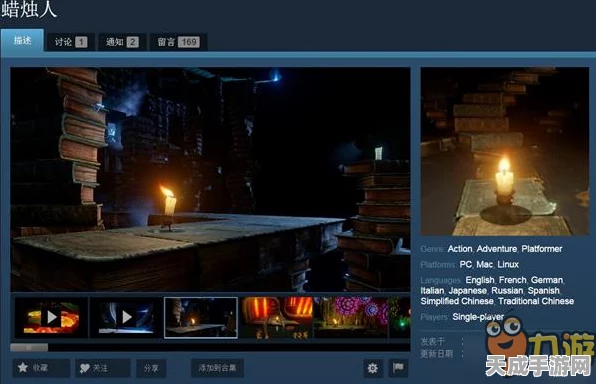Image resolution: width=596 pixels, height=384 pixels.
Task: Open the gear settings icon
Action: (373, 368)
